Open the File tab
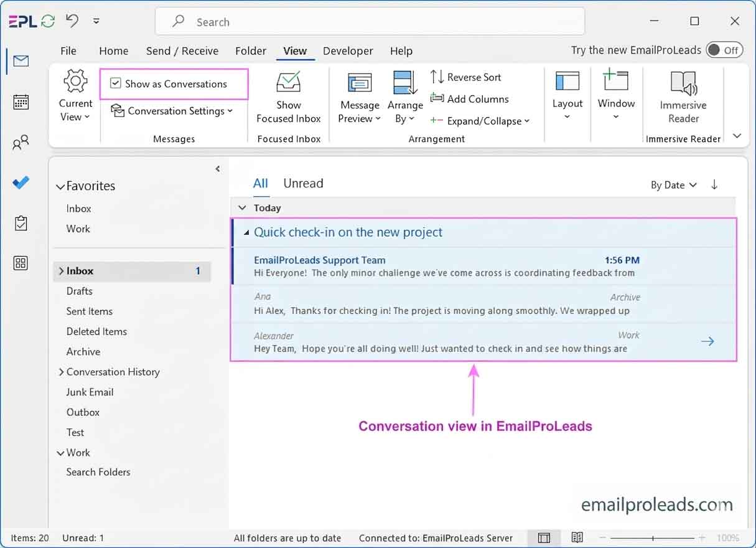This screenshot has height=548, width=756. click(68, 51)
